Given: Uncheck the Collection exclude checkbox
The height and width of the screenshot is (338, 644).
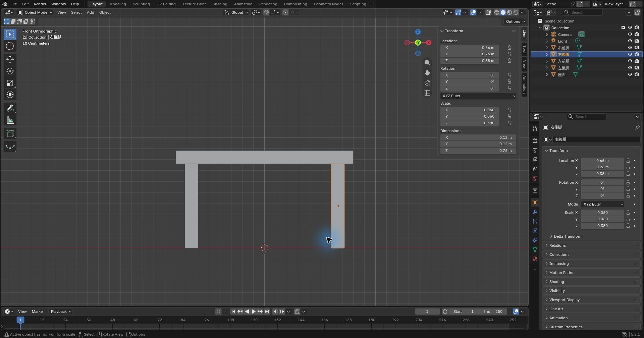Looking at the screenshot, I should (x=623, y=27).
